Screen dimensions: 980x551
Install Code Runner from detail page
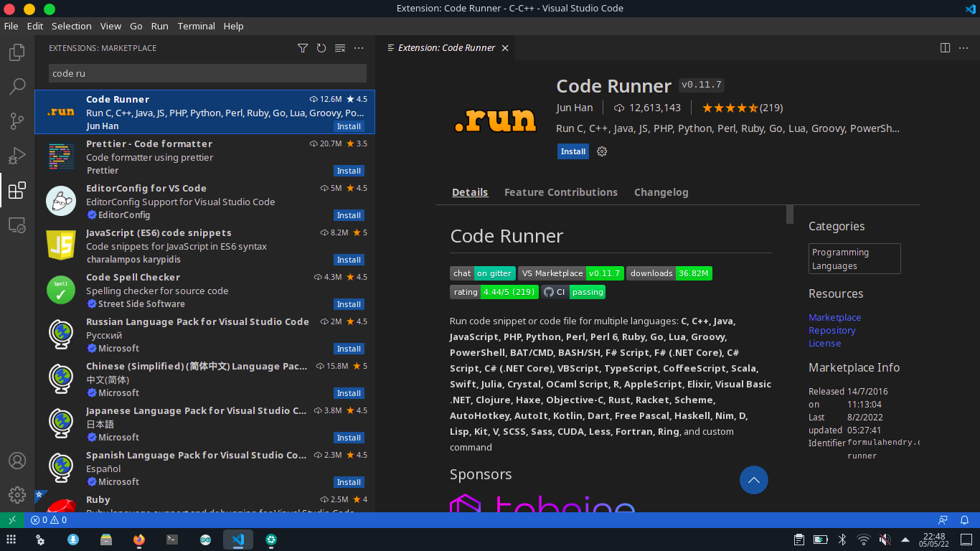point(573,151)
